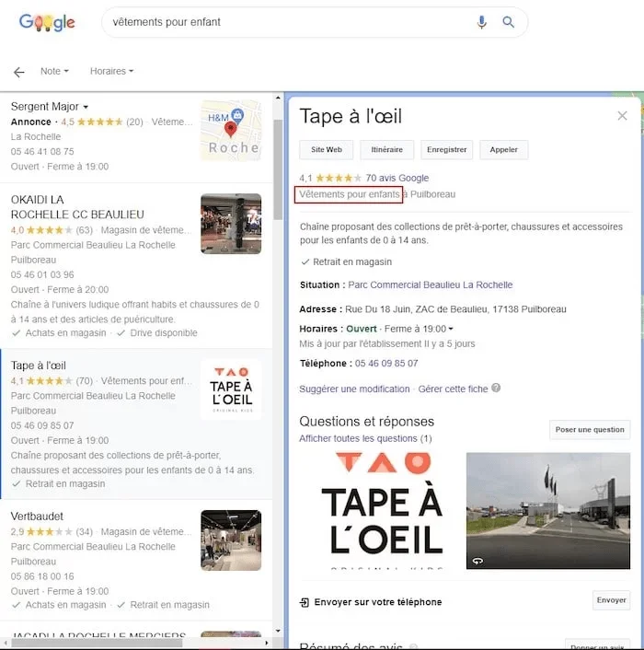
Task: Click Achats en magasin under Vertbaudet listing
Action: (65, 605)
